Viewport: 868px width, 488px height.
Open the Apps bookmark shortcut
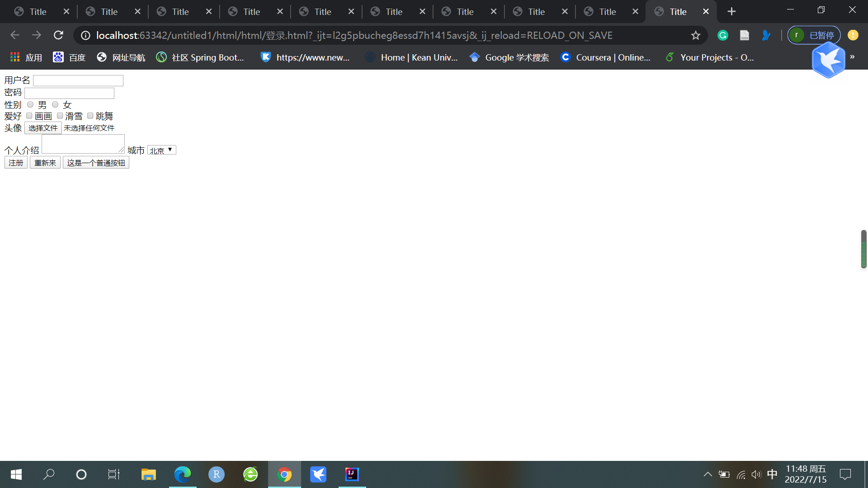[x=26, y=57]
